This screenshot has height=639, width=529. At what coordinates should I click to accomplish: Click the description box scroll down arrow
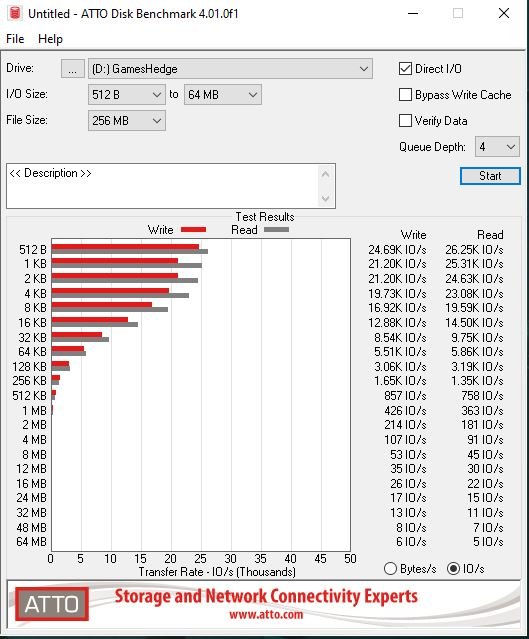pos(325,198)
